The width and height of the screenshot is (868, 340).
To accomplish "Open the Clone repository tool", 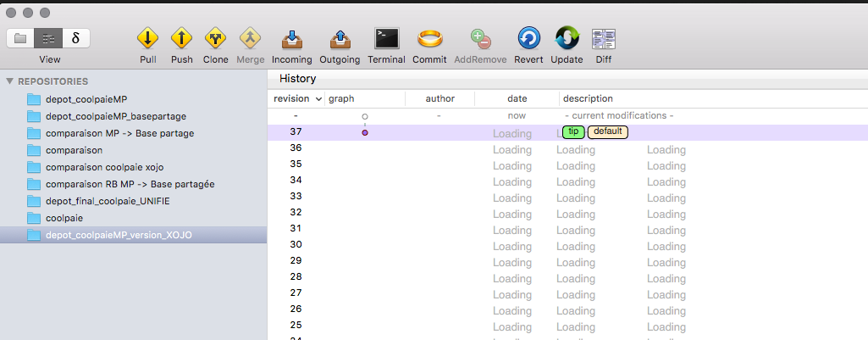I will [x=215, y=38].
